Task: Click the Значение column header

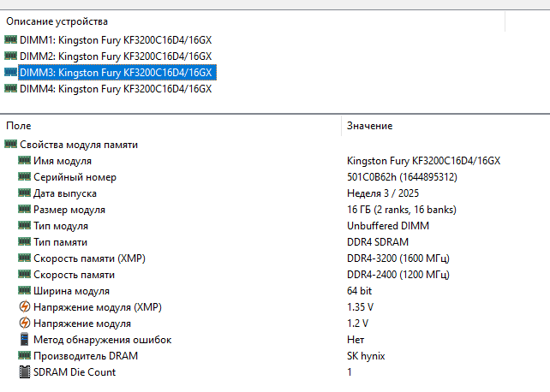Action: pos(369,126)
